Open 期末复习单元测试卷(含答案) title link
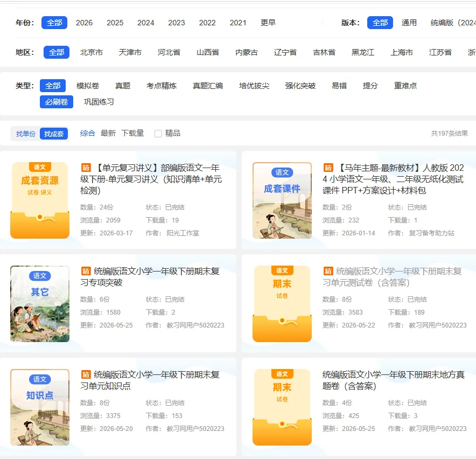The width and height of the screenshot is (476, 459). 392,277
